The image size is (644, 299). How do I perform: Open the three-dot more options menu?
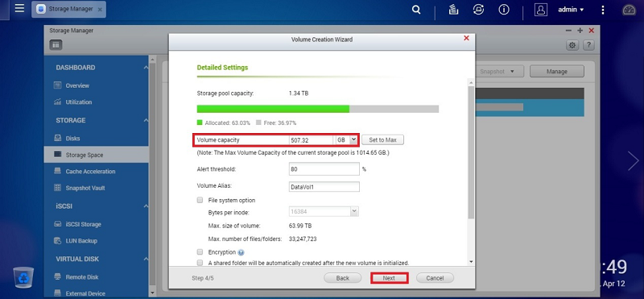pyautogui.click(x=602, y=10)
